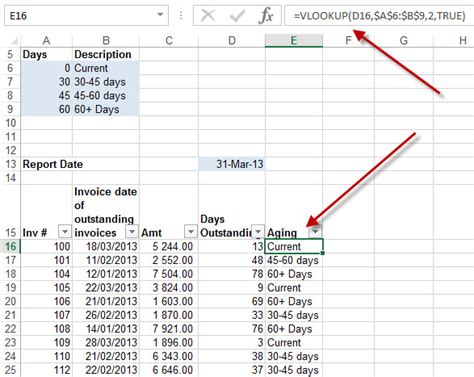Select column B header
This screenshot has height=377, width=474.
coord(106,41)
